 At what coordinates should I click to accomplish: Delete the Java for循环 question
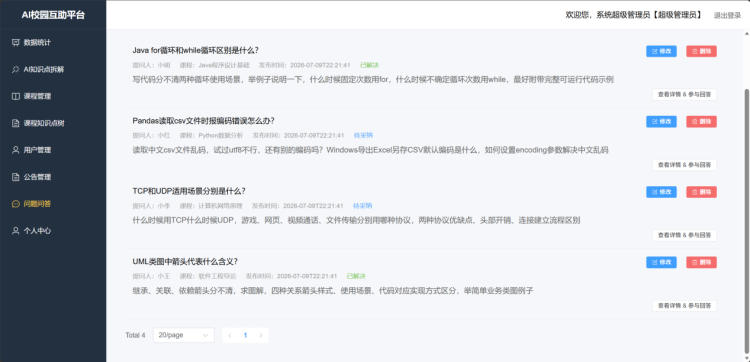[x=701, y=51]
